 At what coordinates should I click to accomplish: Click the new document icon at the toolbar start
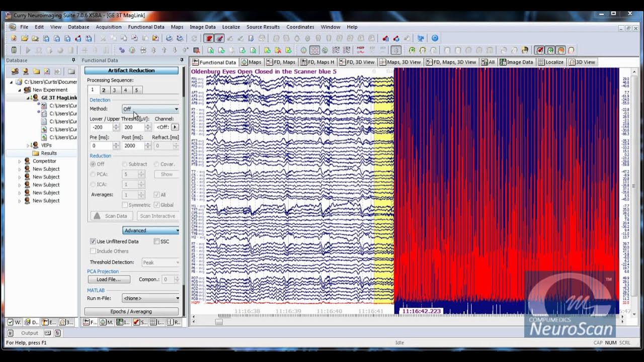(x=14, y=38)
